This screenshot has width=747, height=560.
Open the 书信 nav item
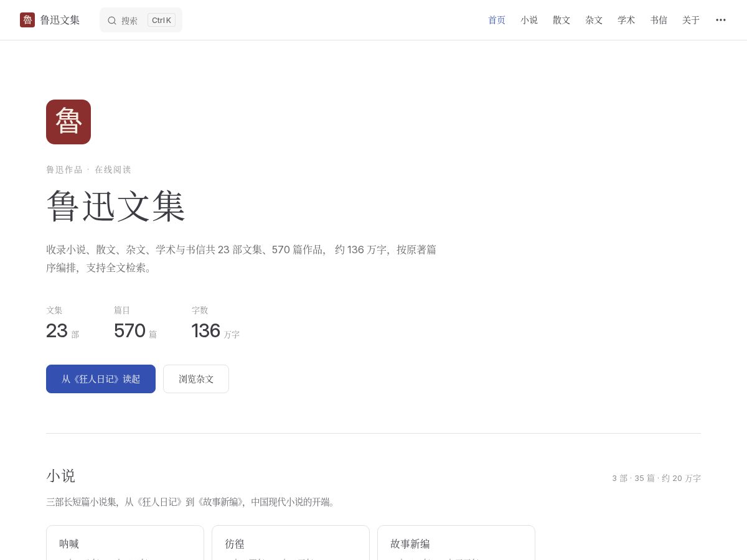point(659,20)
